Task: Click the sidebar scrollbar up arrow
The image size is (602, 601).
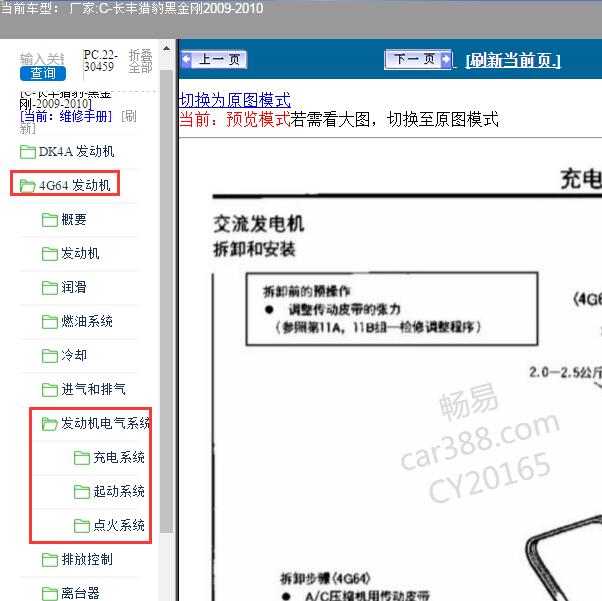Action: click(166, 49)
